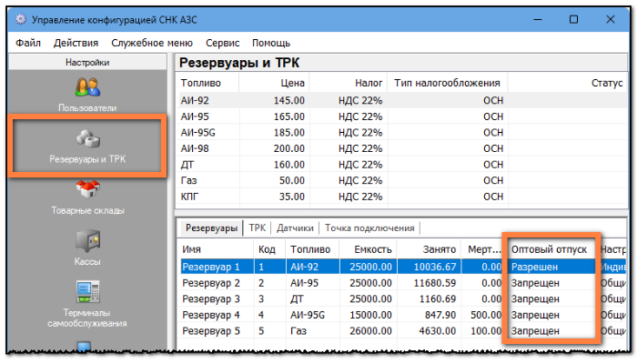Select the КПГ fuel row
The image size is (637, 364).
401,197
